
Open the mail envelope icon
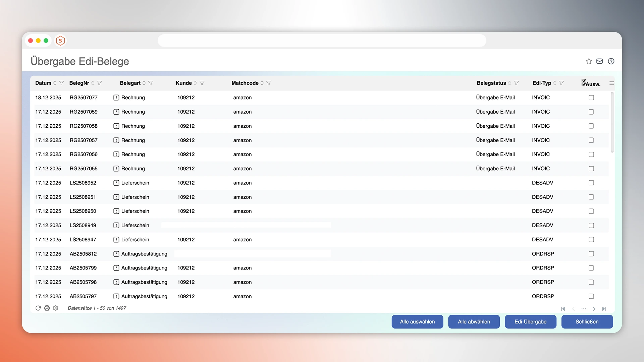pos(599,61)
